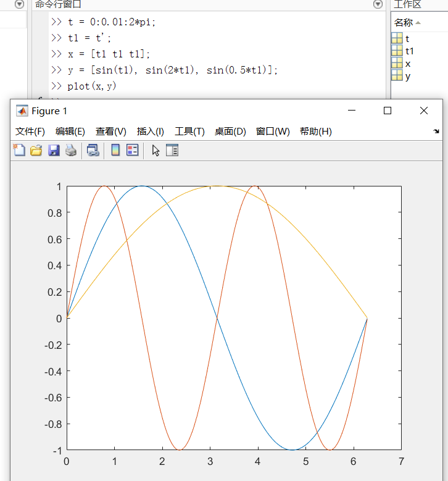The image size is (448, 481).
Task: Insert a legend via the toolbar icon
Action: [x=133, y=150]
